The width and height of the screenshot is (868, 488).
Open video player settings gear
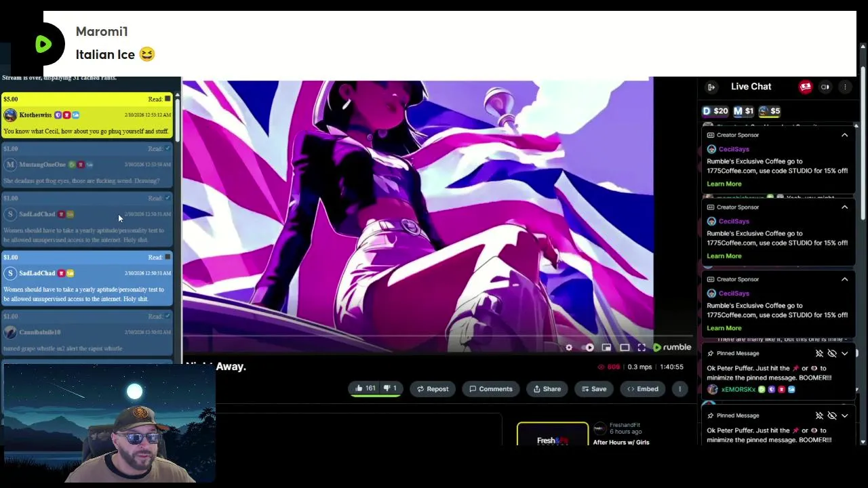(569, 348)
